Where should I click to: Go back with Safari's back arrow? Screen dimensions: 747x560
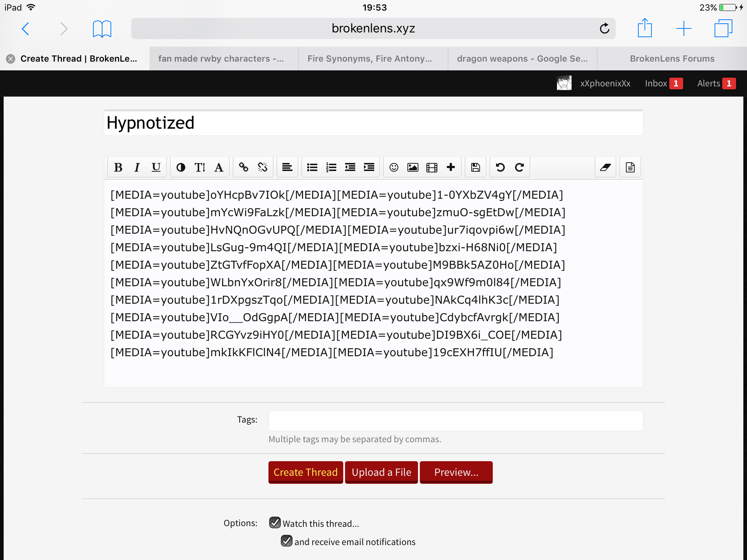(25, 28)
